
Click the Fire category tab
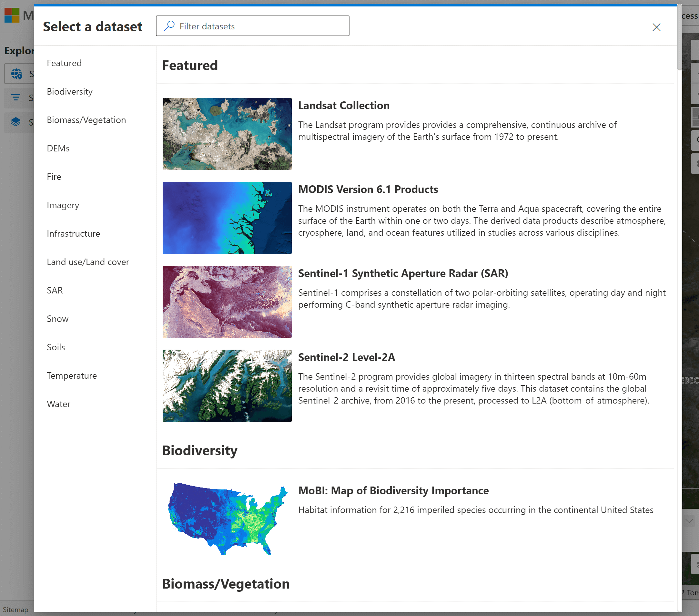coord(54,176)
